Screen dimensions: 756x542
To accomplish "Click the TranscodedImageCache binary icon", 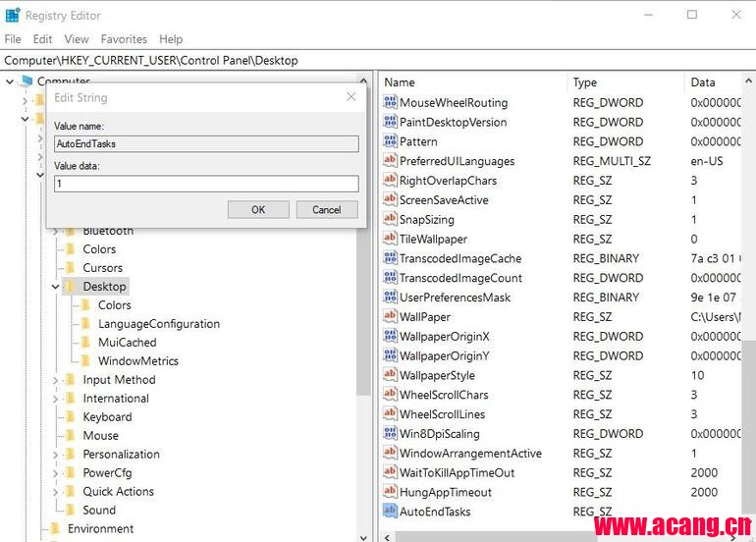I will pyautogui.click(x=390, y=258).
